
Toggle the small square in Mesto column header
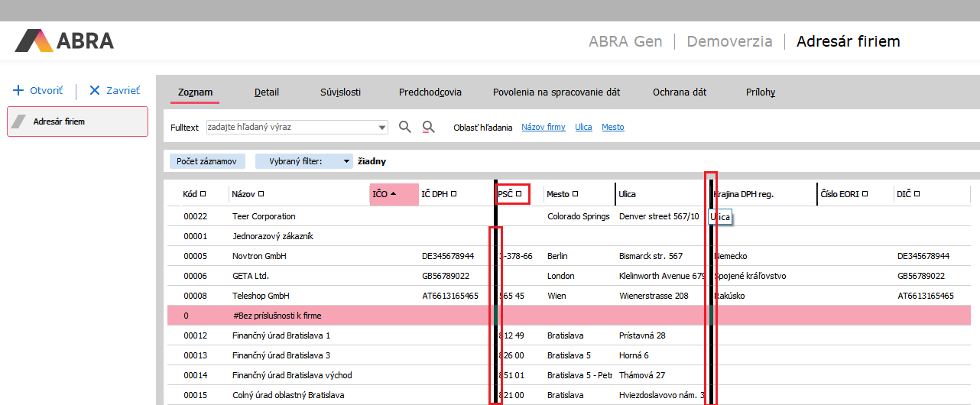[575, 194]
